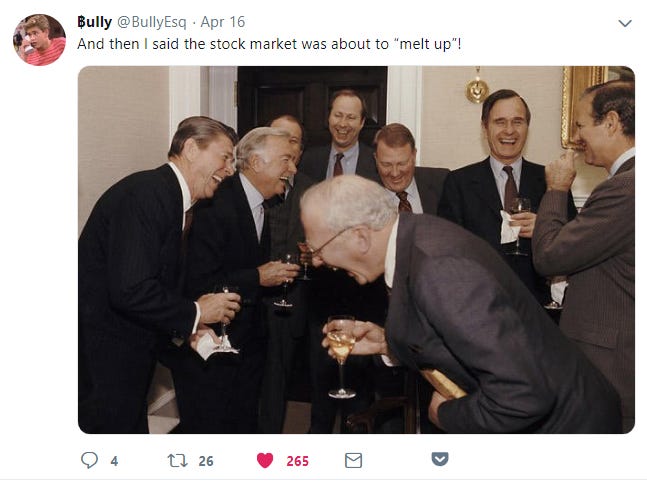This screenshot has height=481, width=647.
Task: Visit the @BullyEsq handle link
Action: click(x=152, y=22)
